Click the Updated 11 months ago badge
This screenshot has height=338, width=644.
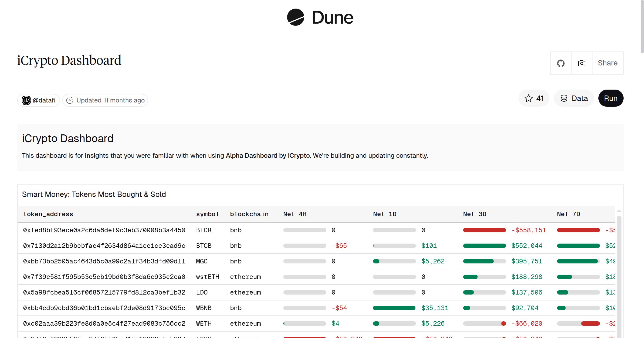coord(105,100)
